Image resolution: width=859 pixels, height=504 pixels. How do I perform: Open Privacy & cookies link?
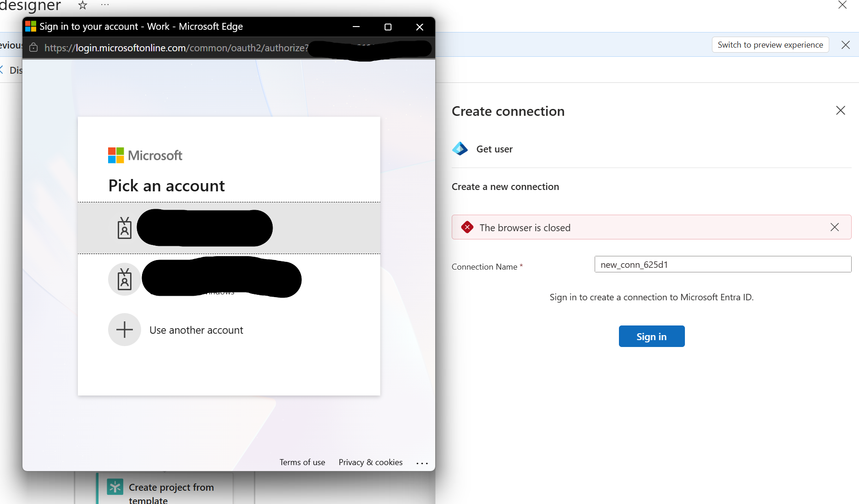click(x=371, y=462)
